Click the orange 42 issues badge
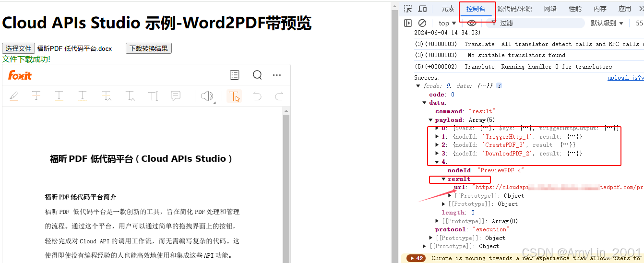 416,258
